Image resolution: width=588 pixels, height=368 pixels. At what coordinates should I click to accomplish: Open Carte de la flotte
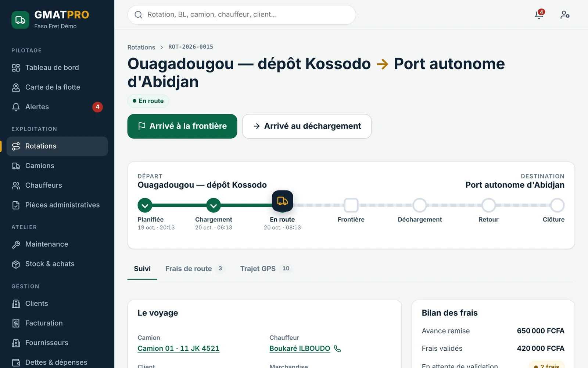[x=57, y=87]
